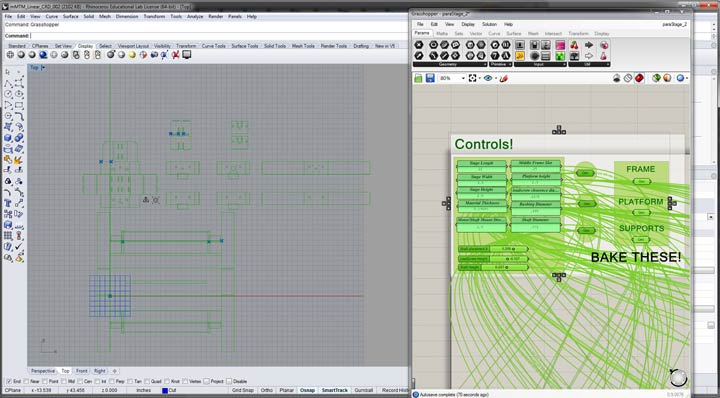The height and width of the screenshot is (398, 720).
Task: Switch to the Perspective viewport tab
Action: [x=43, y=371]
